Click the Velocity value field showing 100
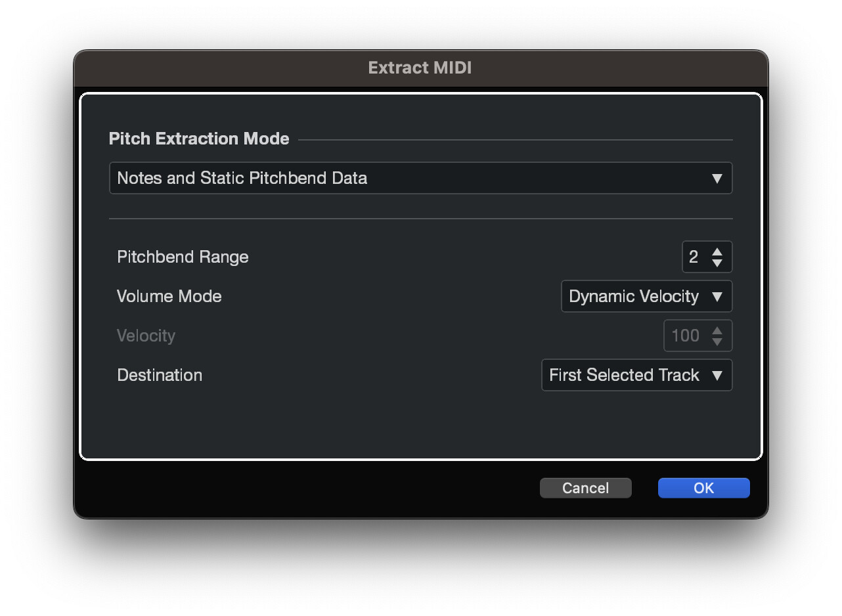The height and width of the screenshot is (616, 842). (x=686, y=336)
